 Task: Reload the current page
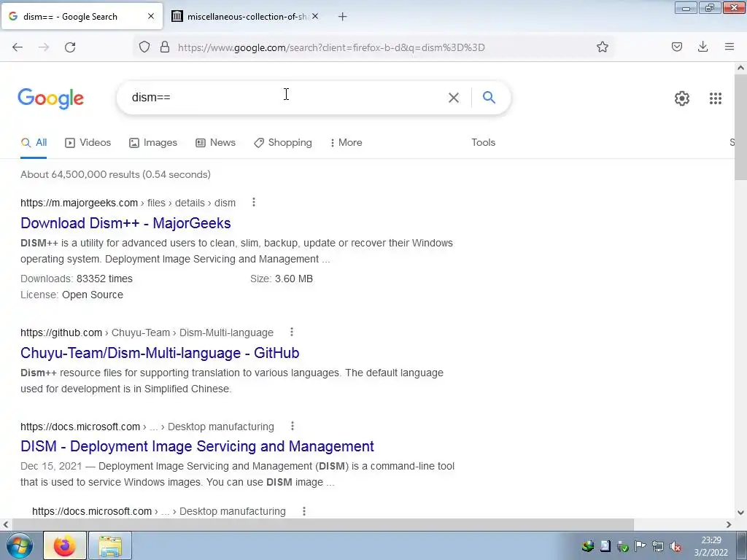70,47
